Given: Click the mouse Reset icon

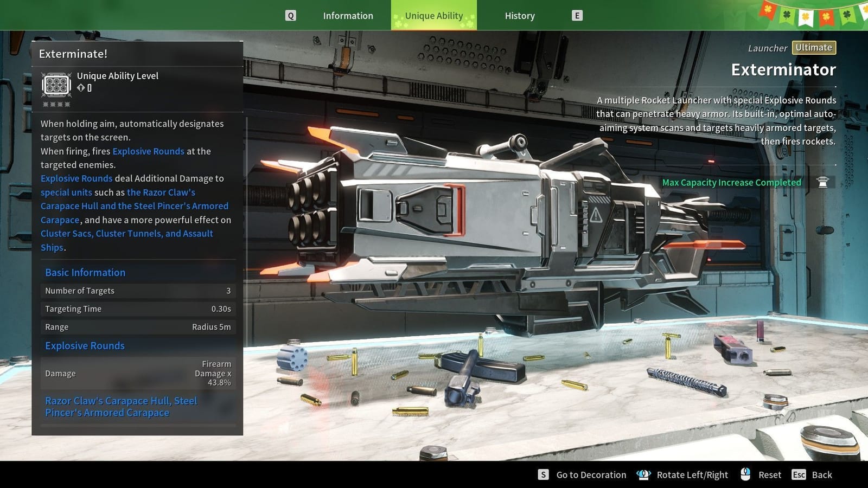Looking at the screenshot, I should (746, 474).
